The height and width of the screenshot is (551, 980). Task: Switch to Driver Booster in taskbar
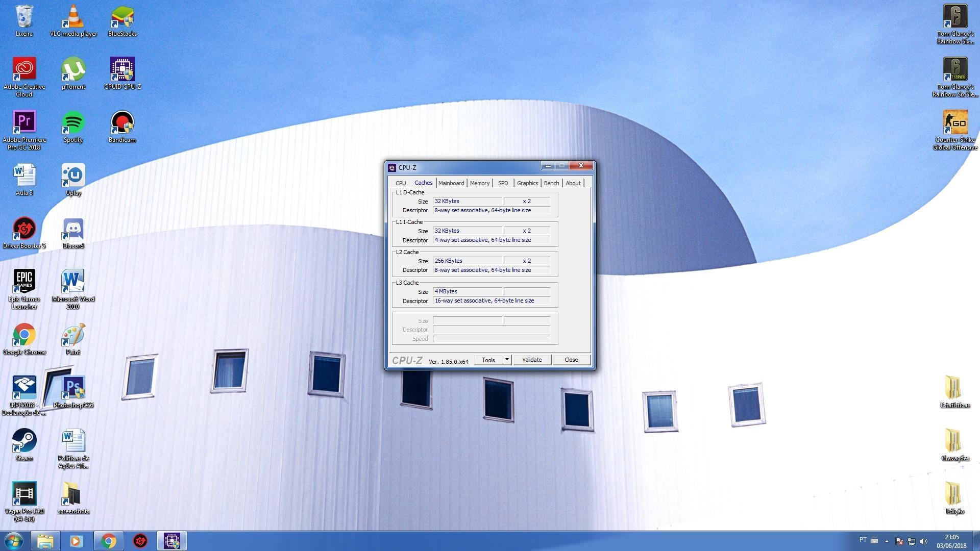[x=140, y=541]
